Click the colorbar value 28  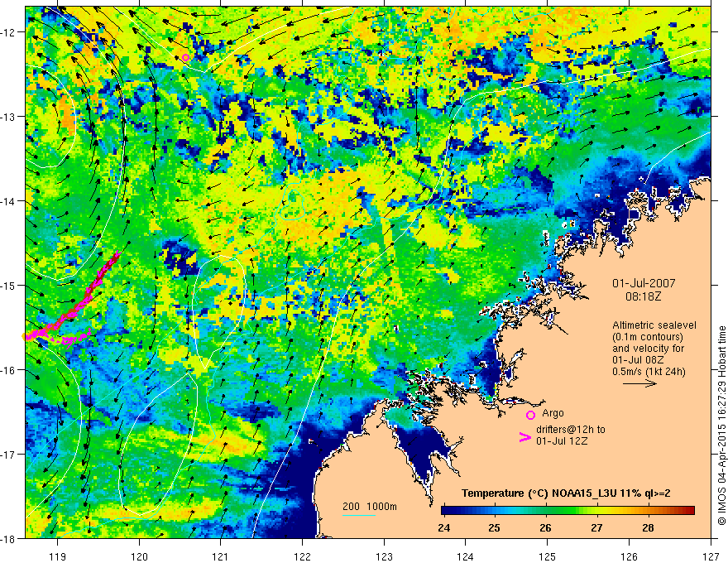tap(648, 527)
